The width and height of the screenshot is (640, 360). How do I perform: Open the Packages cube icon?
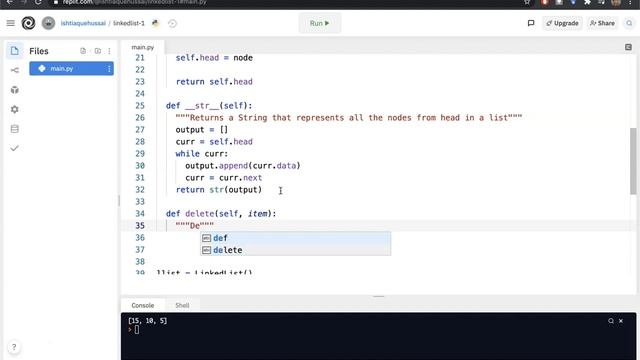point(15,90)
